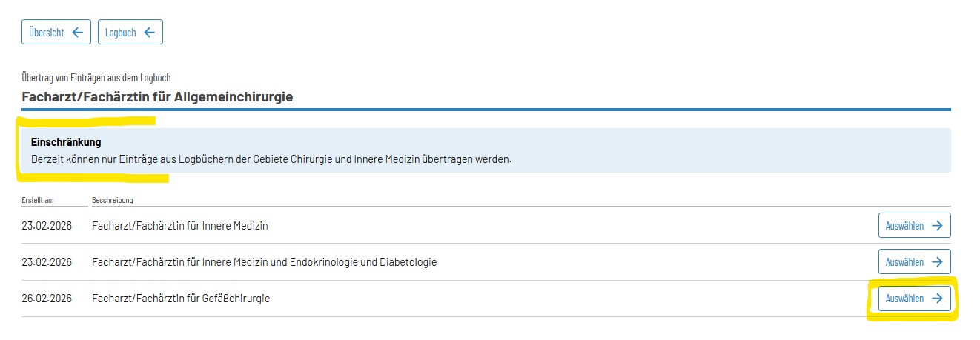The width and height of the screenshot is (980, 340).
Task: Click right arrow icon in Endokrinologie row
Action: click(x=937, y=262)
